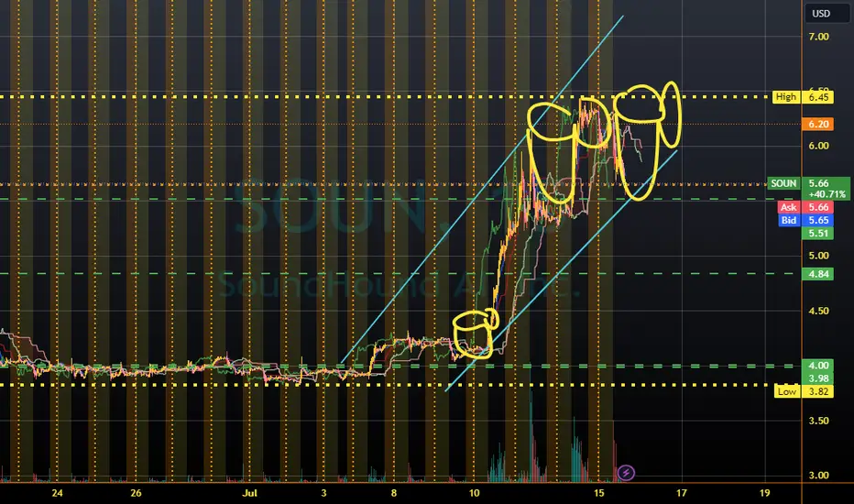Viewport: 854px width, 504px height.
Task: Click the green 4.00 level label
Action: click(818, 366)
